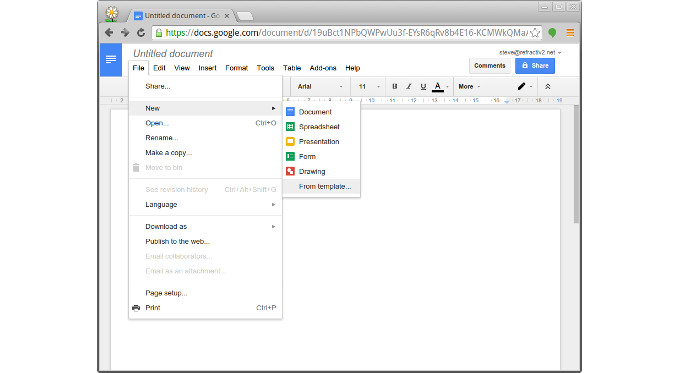Expand the New submenu arrow
Screen dimensions: 680x373
[273, 108]
